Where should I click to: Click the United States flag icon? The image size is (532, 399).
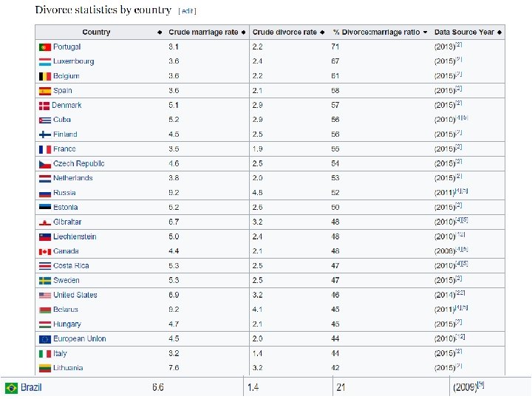click(44, 295)
